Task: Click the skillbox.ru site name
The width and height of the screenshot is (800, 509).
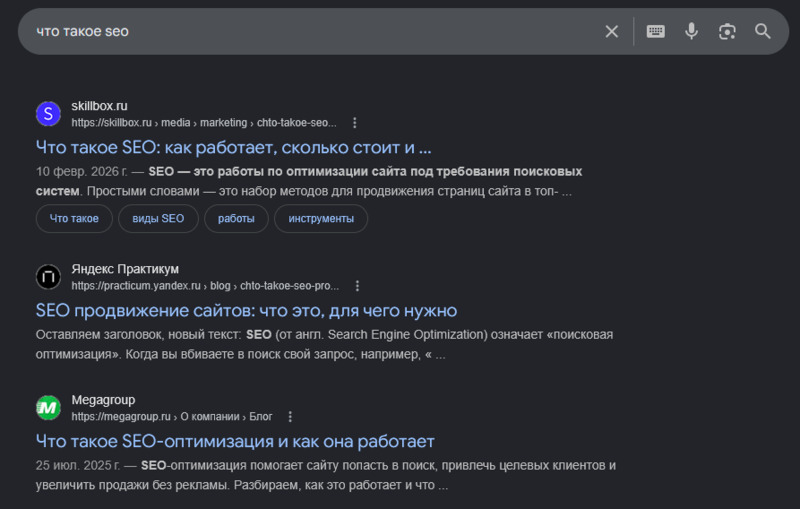Action: [99, 106]
